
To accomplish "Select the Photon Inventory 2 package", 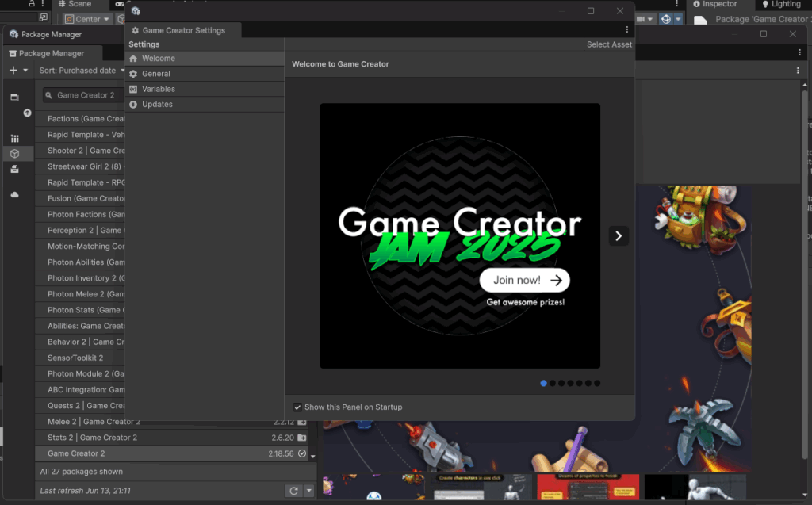I will 80,278.
